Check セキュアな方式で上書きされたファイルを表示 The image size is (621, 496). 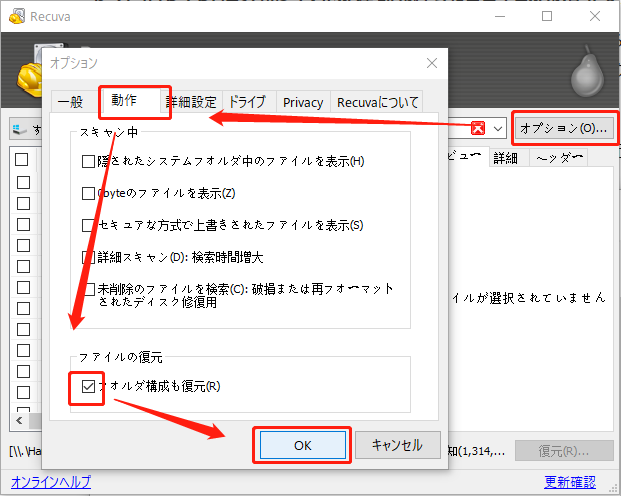[88, 225]
